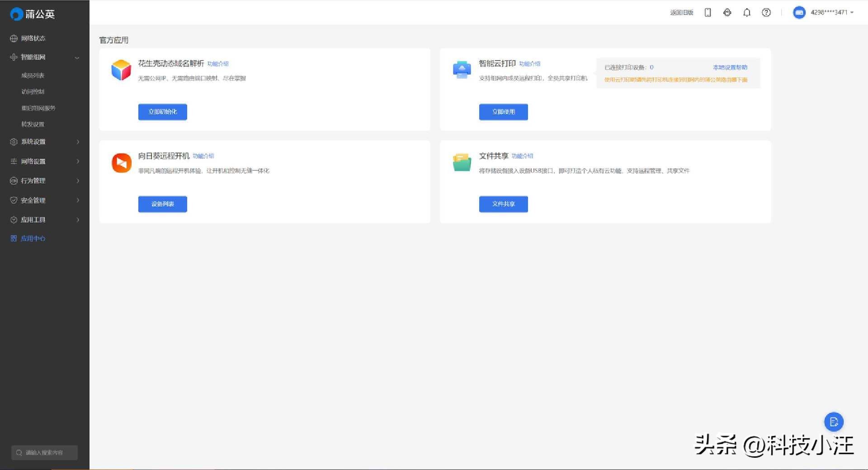This screenshot has height=470, width=868.
Task: Click the sidebar search input field
Action: (44, 452)
